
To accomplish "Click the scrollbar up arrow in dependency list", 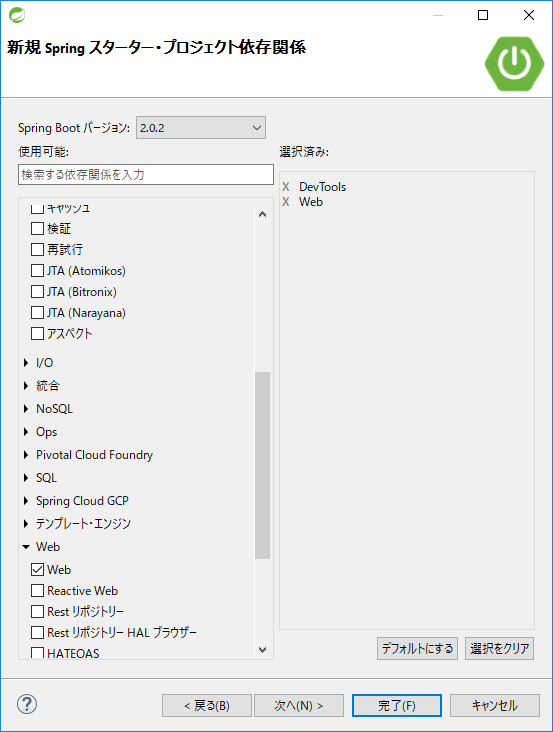I will tap(262, 214).
